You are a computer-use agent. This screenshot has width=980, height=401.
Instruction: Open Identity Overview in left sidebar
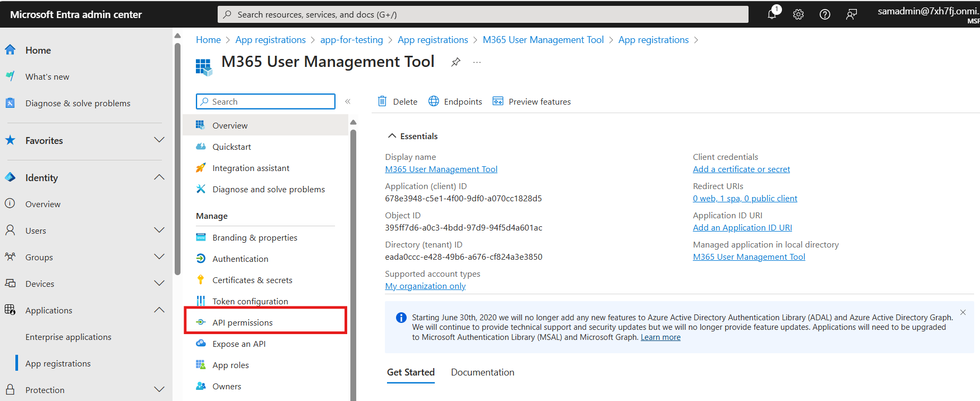[x=43, y=204]
